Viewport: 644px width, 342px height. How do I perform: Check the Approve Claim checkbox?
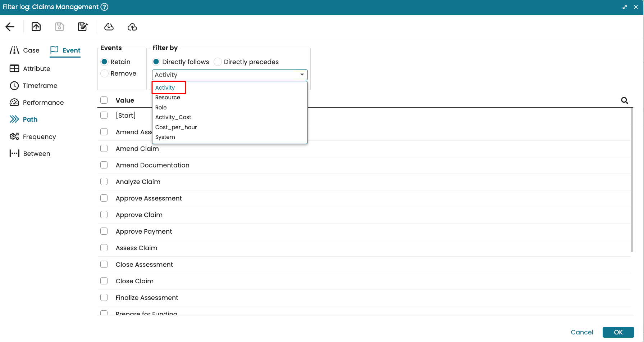pos(104,215)
